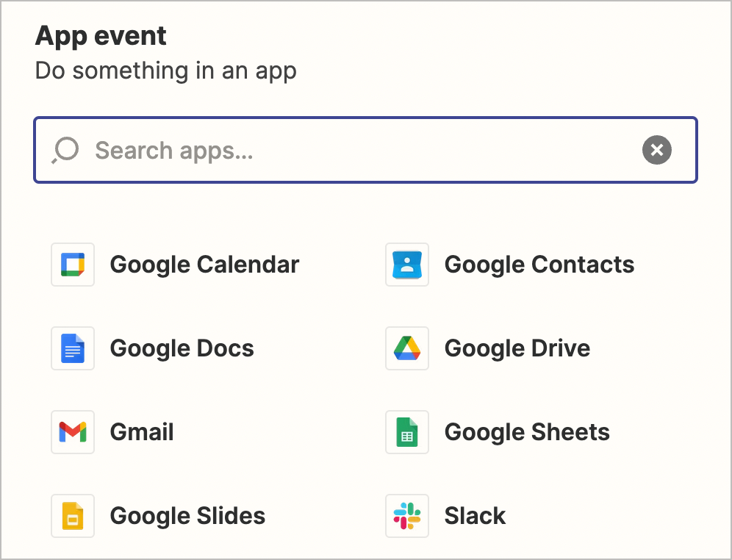This screenshot has width=732, height=560.
Task: Click the Google Docs app icon
Action: point(72,348)
